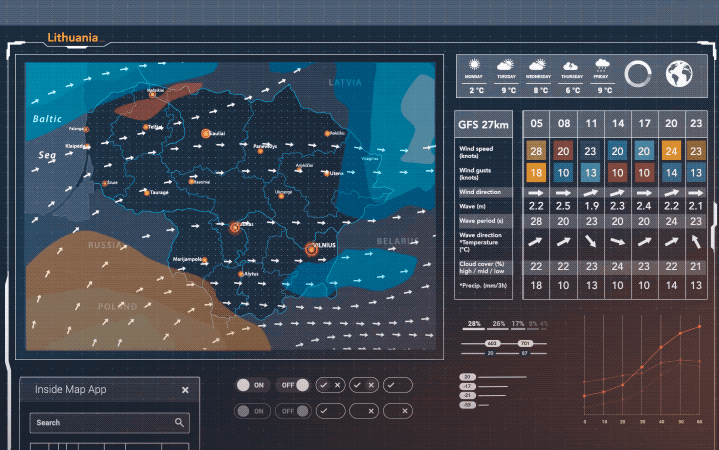Image resolution: width=719 pixels, height=450 pixels.
Task: Toggle the dimmed ON switch
Action: coord(251,411)
